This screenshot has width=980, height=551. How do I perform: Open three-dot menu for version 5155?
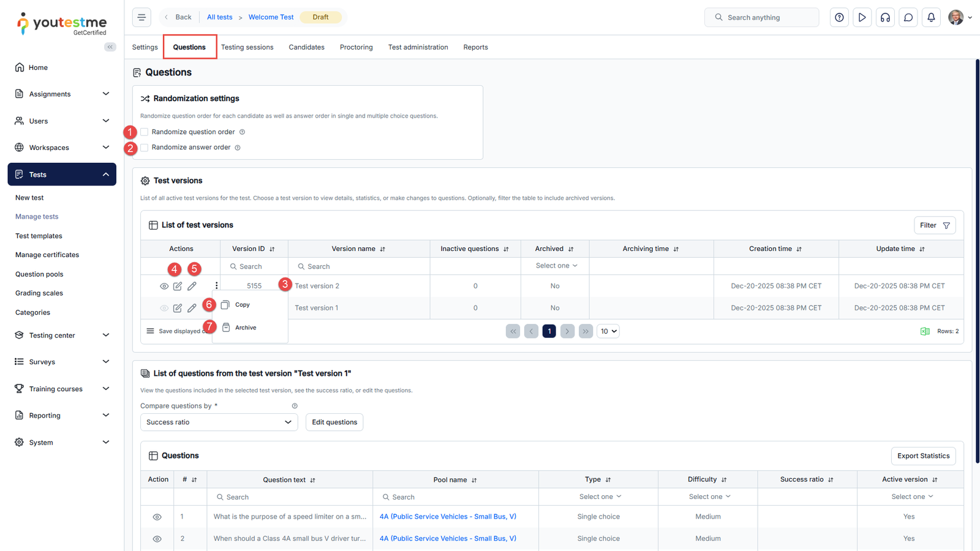click(216, 286)
